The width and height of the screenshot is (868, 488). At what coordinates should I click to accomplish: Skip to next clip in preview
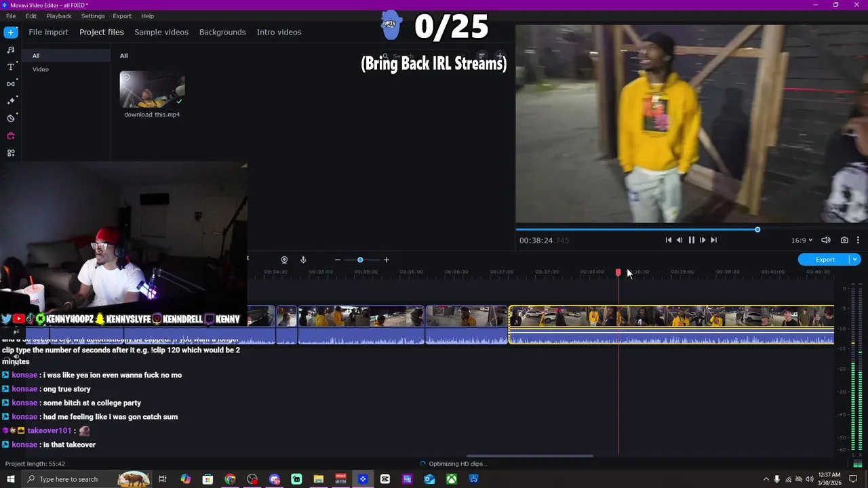pos(713,240)
